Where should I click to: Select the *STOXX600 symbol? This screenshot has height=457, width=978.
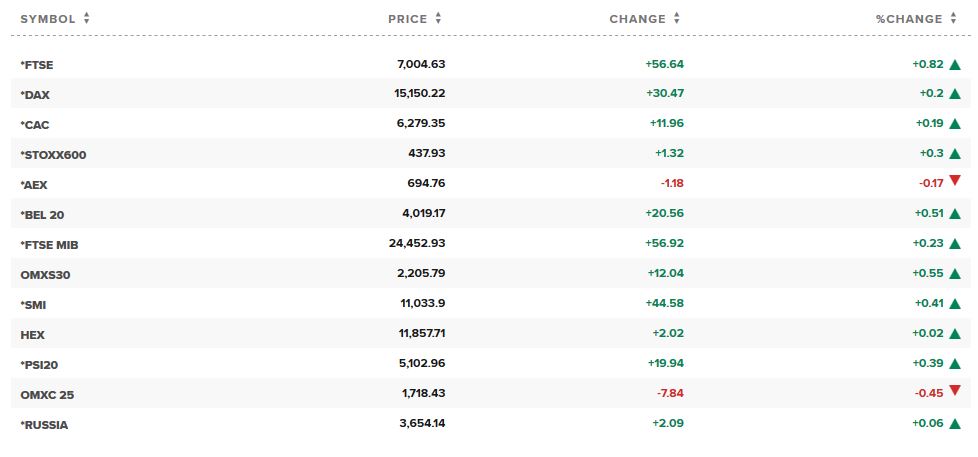(x=51, y=155)
